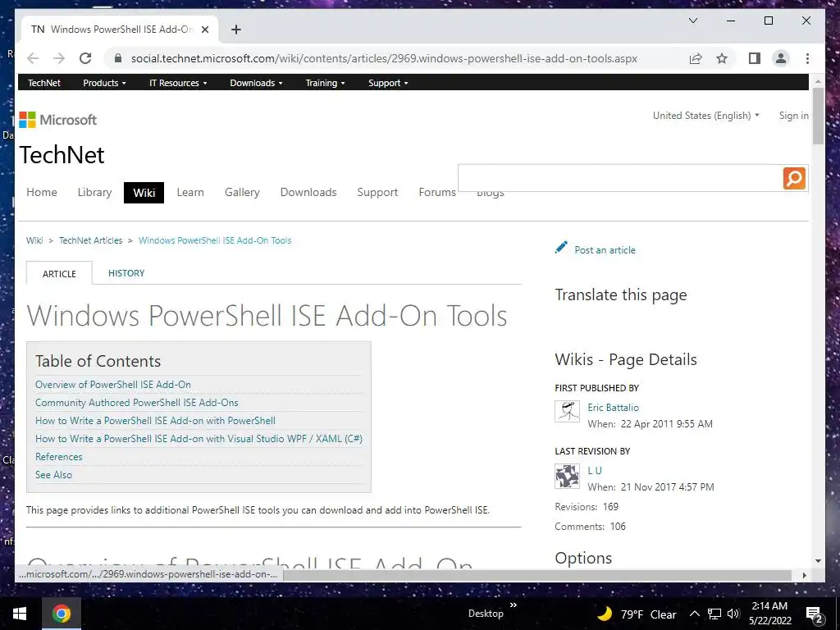Show hidden tray icons chevron

(x=694, y=614)
